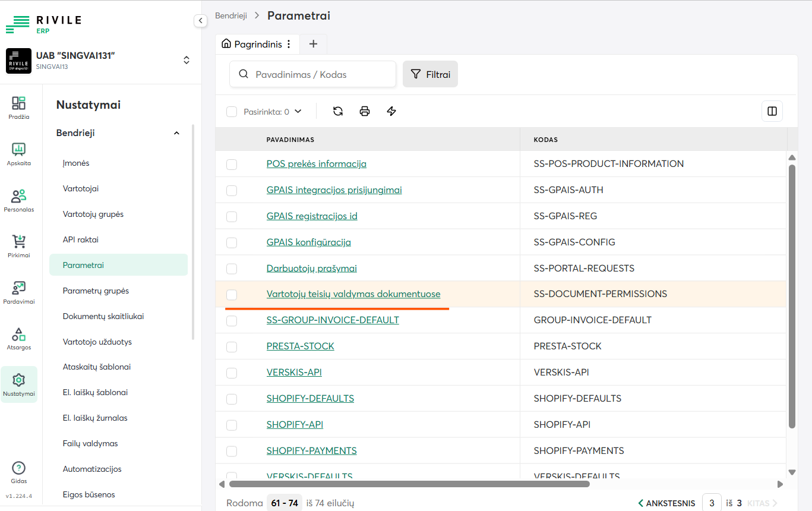Open Apskaita module in left rail
The image size is (812, 511).
click(19, 154)
